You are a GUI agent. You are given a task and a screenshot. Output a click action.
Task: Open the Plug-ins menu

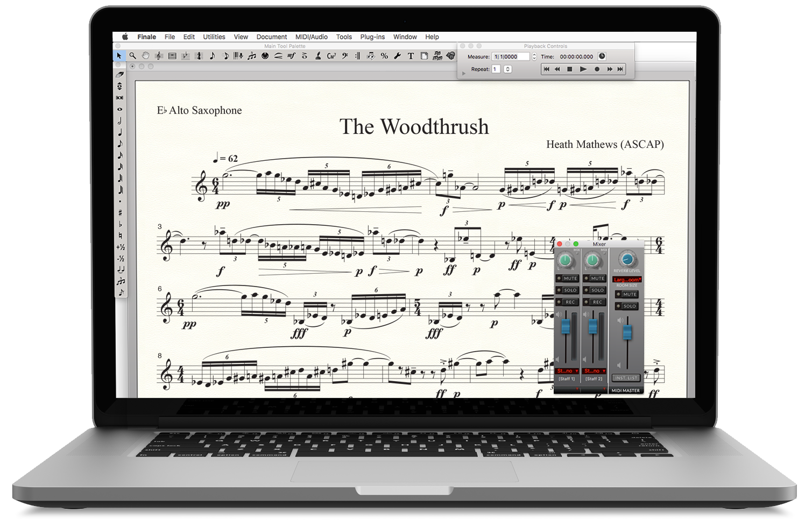372,37
